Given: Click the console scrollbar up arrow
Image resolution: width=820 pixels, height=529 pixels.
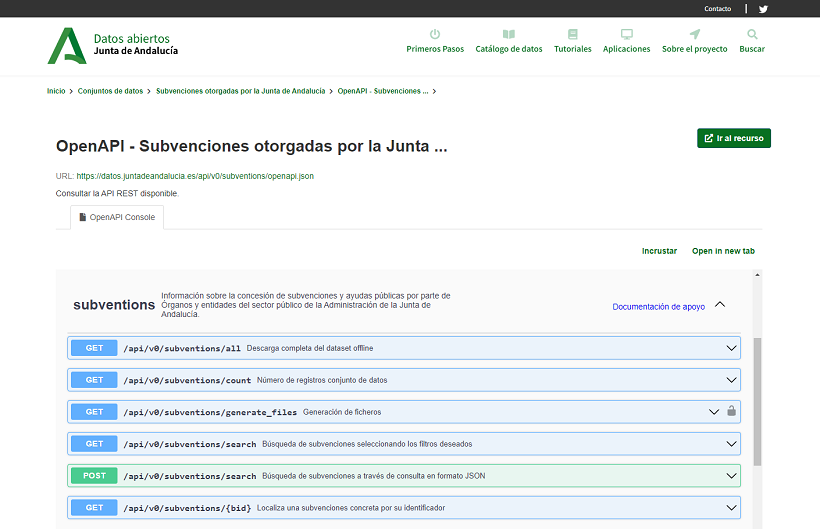Looking at the screenshot, I should pos(757,274).
